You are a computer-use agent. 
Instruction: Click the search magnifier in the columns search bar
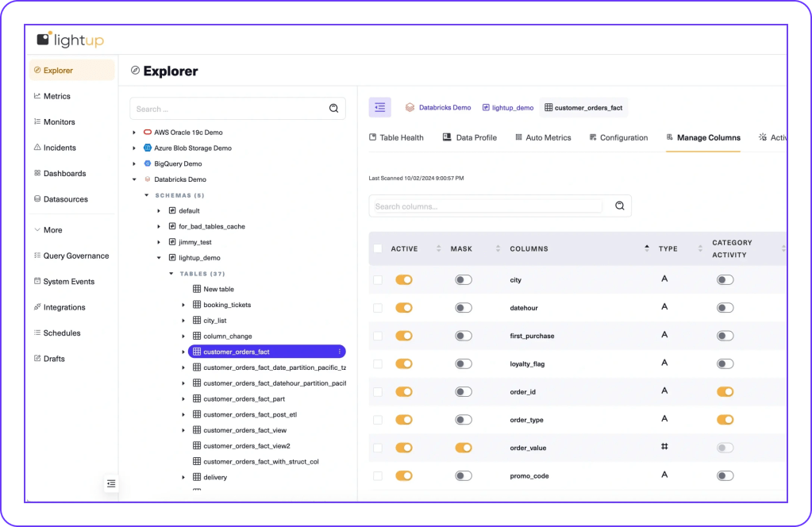pyautogui.click(x=618, y=206)
